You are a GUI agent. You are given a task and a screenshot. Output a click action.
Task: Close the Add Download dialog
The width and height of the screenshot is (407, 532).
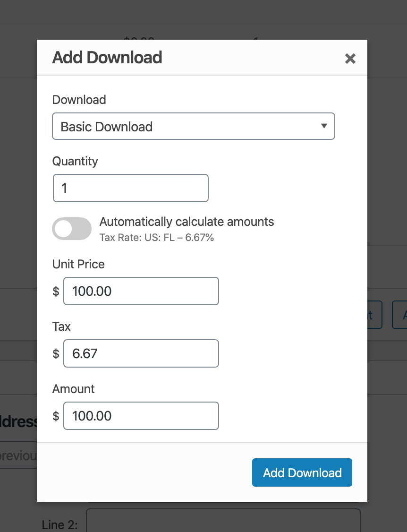point(350,59)
